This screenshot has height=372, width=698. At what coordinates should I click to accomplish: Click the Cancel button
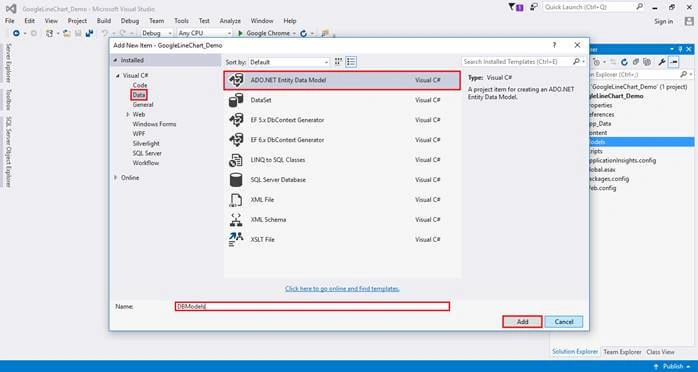click(x=564, y=322)
